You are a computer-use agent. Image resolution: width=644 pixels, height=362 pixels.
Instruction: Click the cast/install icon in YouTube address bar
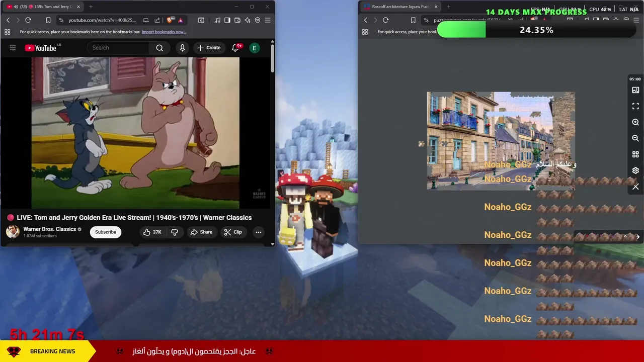click(x=146, y=20)
